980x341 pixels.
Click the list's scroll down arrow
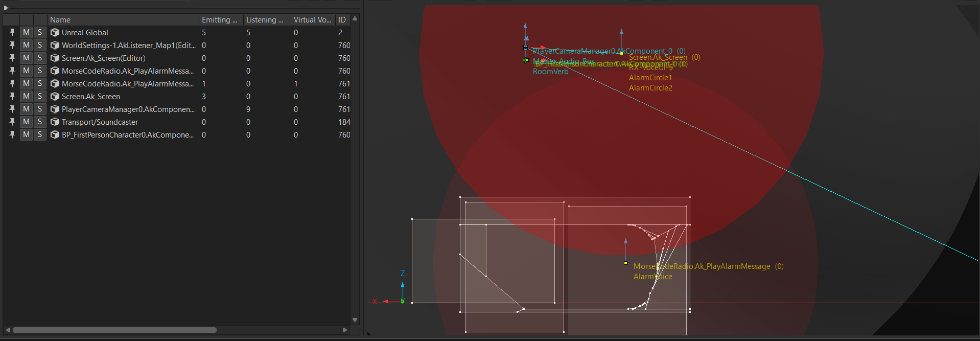point(355,320)
